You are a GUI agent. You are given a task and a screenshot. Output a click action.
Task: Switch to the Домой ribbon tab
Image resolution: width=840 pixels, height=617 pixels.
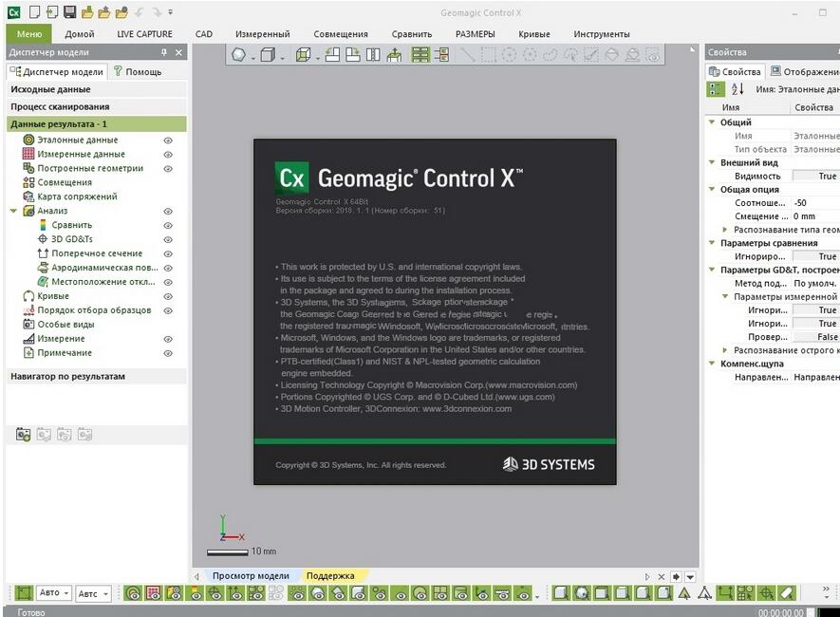(80, 34)
